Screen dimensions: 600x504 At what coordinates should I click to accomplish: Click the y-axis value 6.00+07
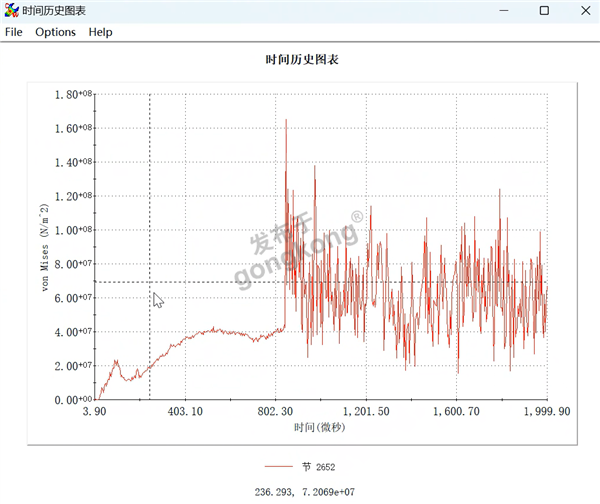pyautogui.click(x=73, y=298)
